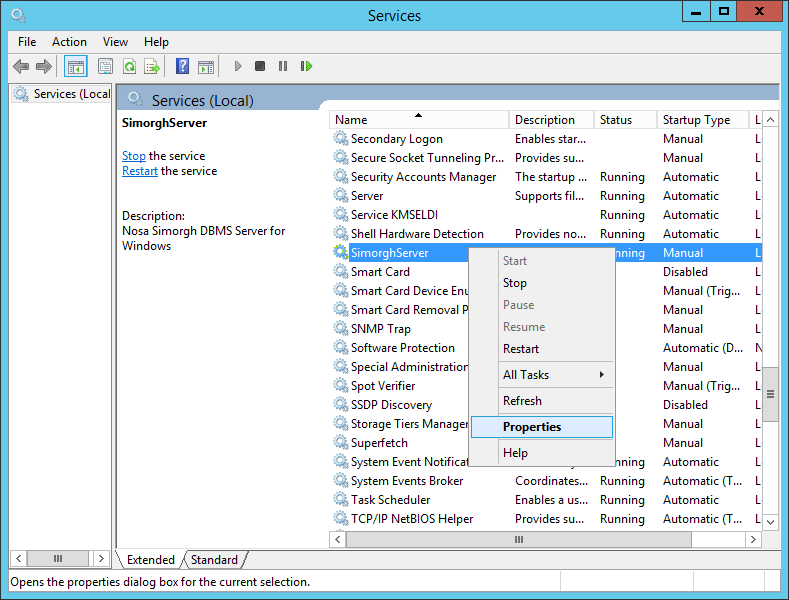Screen dimensions: 789x600
Task: Click gear icon beside SSDP Discovery
Action: pos(341,404)
